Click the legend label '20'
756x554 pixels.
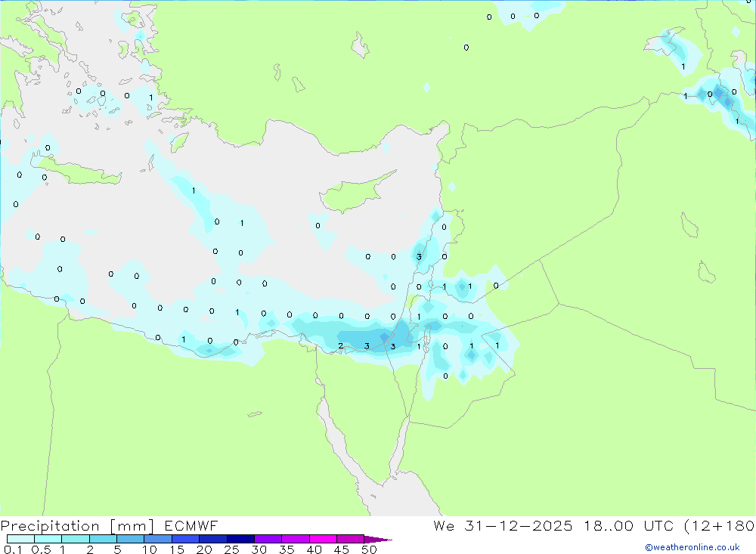click(x=204, y=549)
